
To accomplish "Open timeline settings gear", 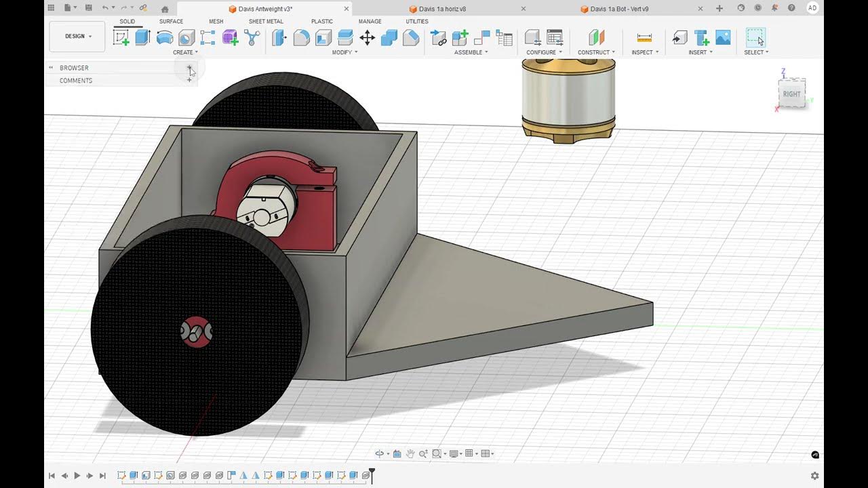I will pyautogui.click(x=814, y=476).
